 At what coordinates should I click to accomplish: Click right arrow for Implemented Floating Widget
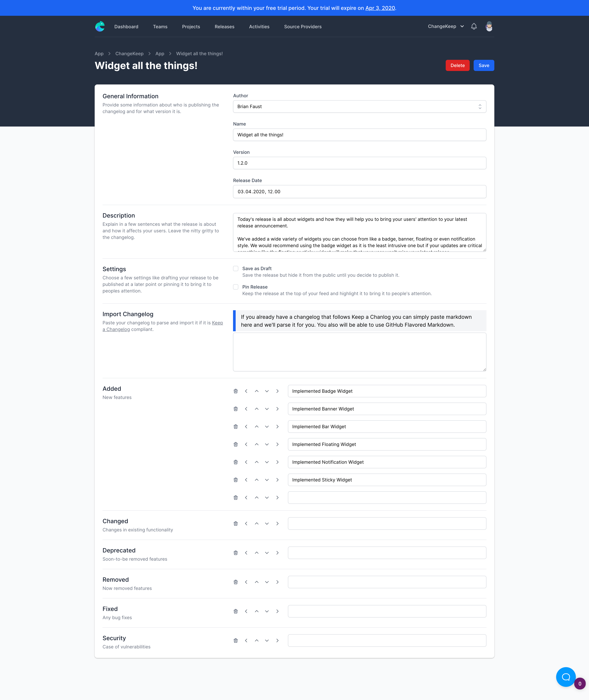(277, 444)
